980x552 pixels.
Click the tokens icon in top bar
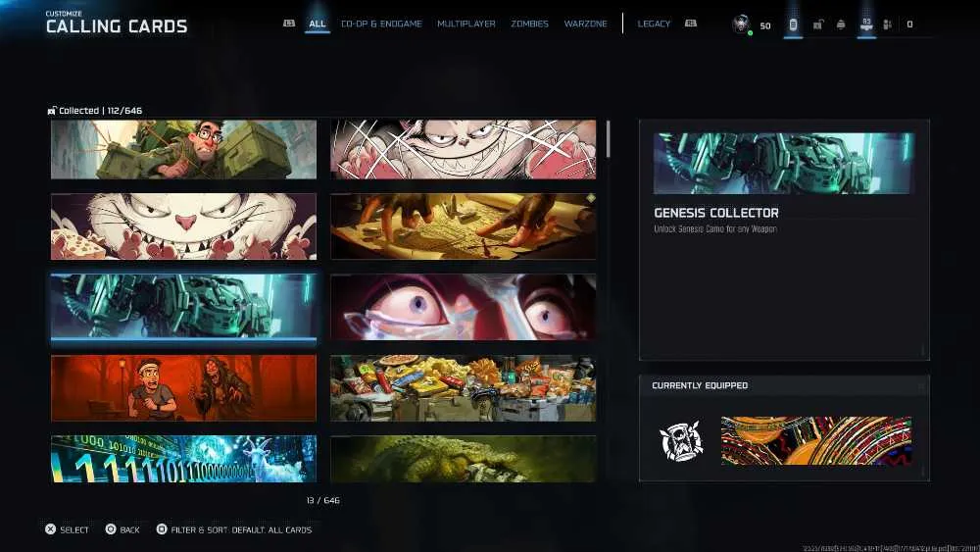pyautogui.click(x=793, y=25)
